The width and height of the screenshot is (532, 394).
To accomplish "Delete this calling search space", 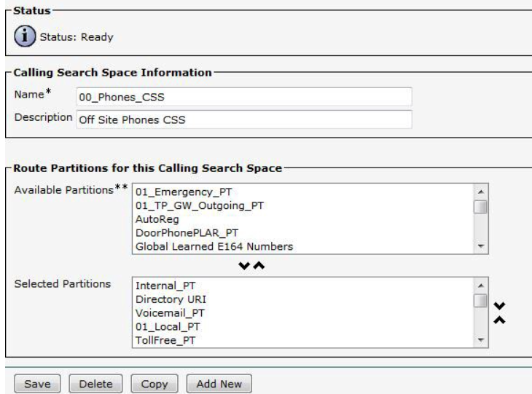I will pyautogui.click(x=95, y=384).
